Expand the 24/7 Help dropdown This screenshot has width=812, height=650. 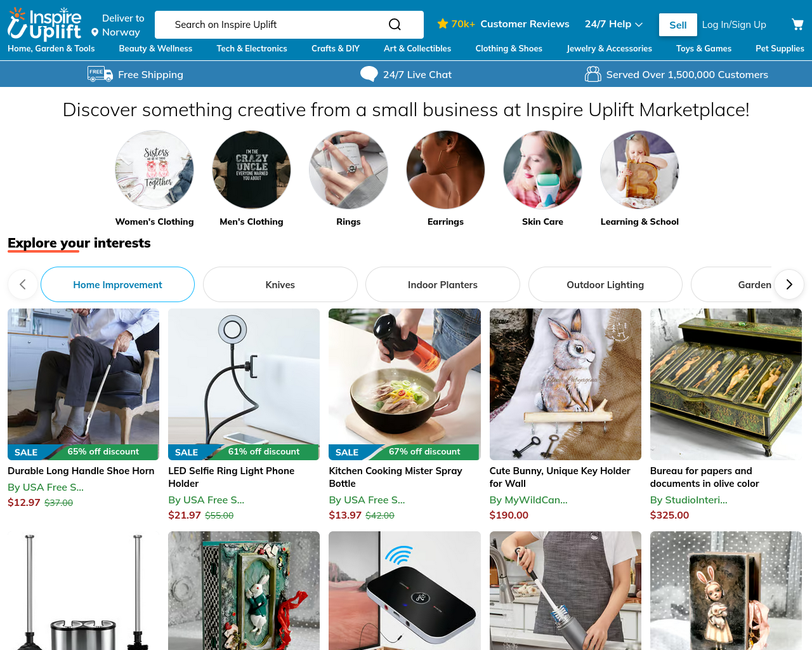(613, 24)
